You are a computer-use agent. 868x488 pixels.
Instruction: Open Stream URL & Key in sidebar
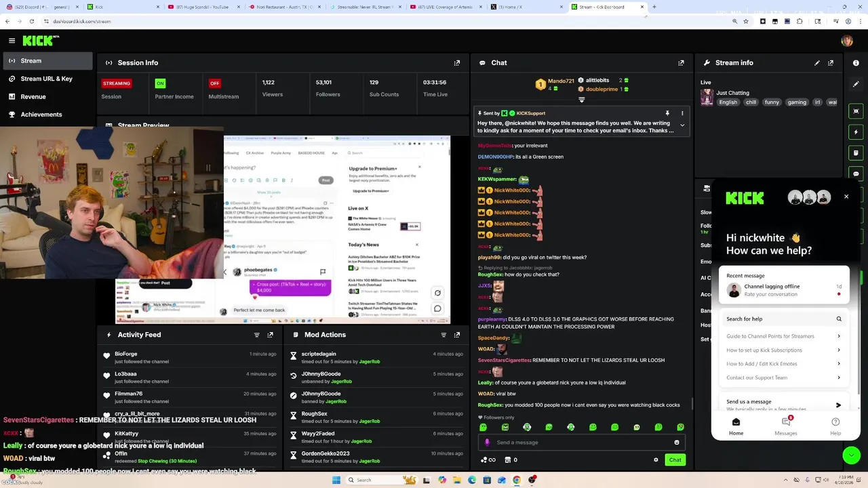tap(47, 79)
